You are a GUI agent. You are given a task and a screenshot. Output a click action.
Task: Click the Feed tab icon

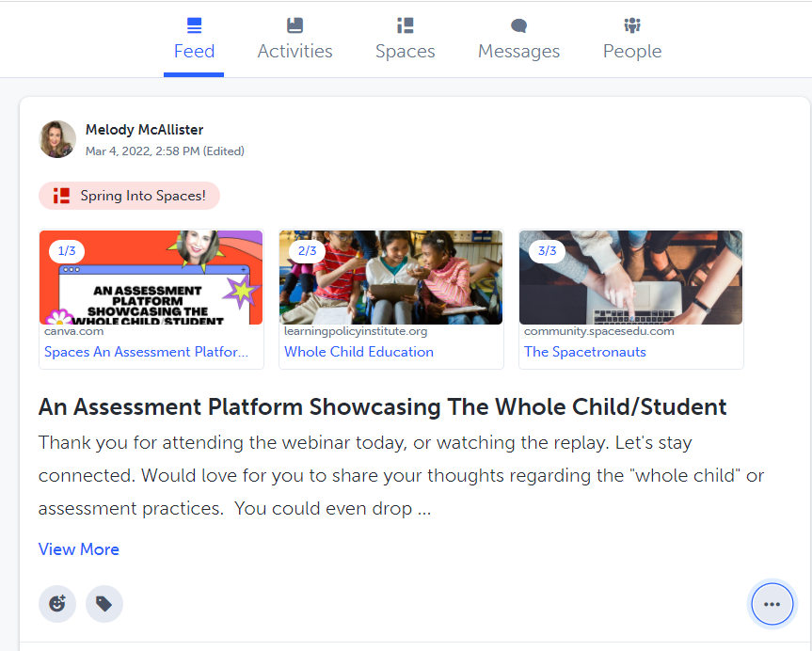pyautogui.click(x=194, y=25)
